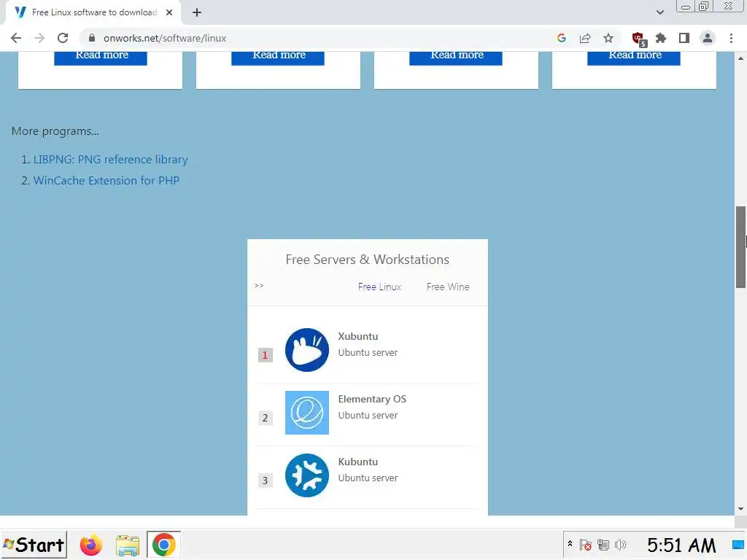Click the 5:51 AM clock
Image resolution: width=747 pixels, height=560 pixels.
pos(681,545)
